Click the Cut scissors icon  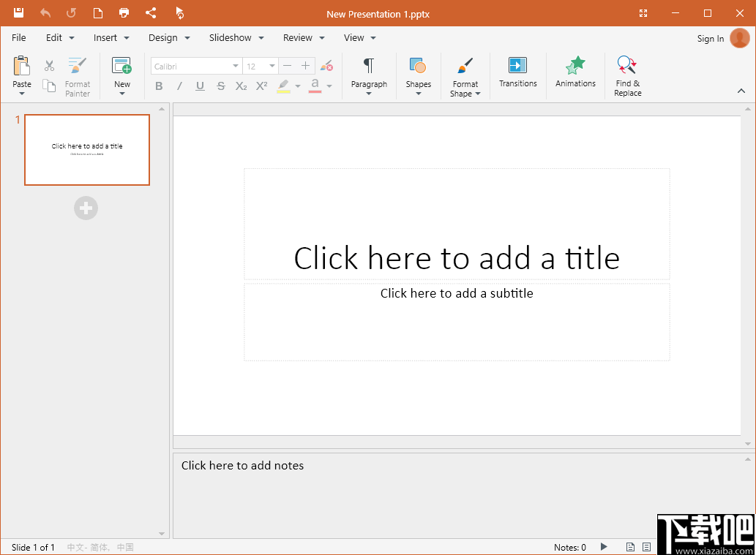click(x=49, y=65)
